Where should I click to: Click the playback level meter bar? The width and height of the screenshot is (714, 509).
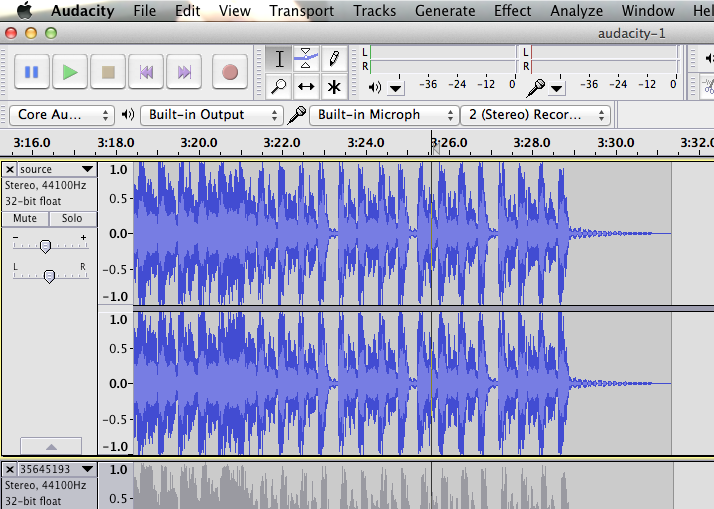pyautogui.click(x=443, y=60)
